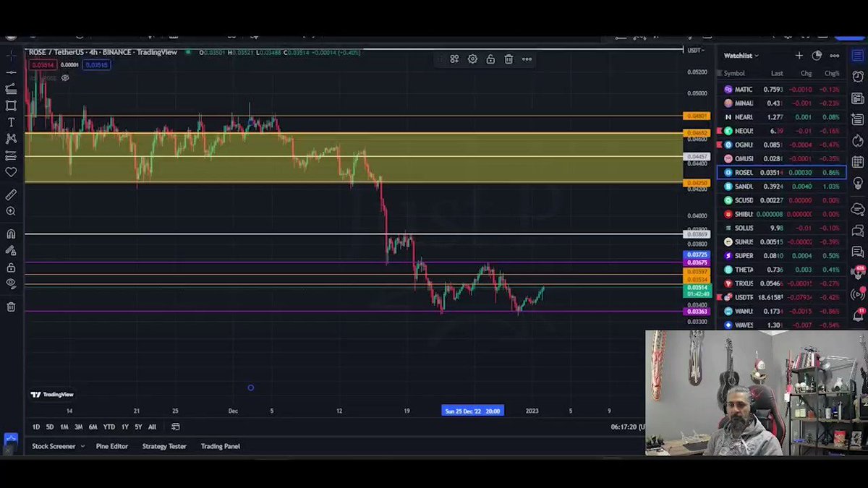Toggle ROSE indicator visibility eye in legend
This screenshot has height=488, width=868.
[65, 78]
